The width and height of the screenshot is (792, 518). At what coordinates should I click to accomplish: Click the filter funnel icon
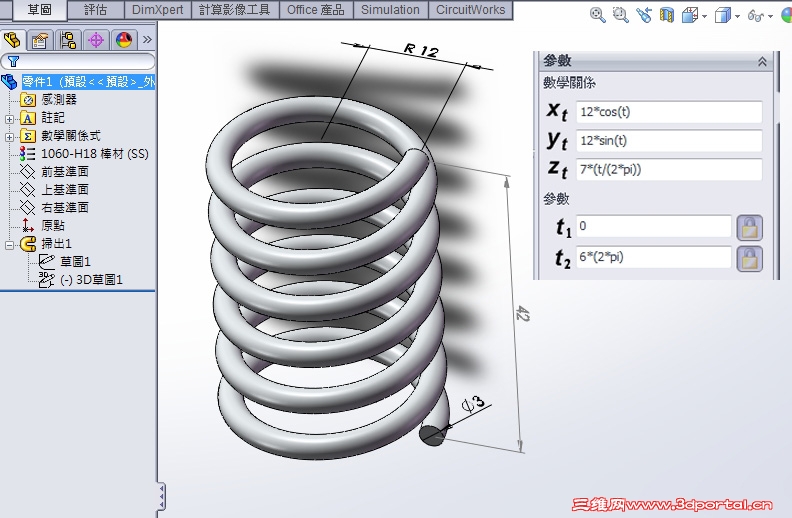14,62
